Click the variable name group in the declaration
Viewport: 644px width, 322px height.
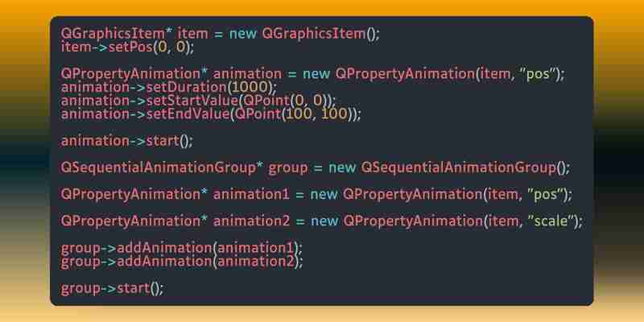(288, 169)
